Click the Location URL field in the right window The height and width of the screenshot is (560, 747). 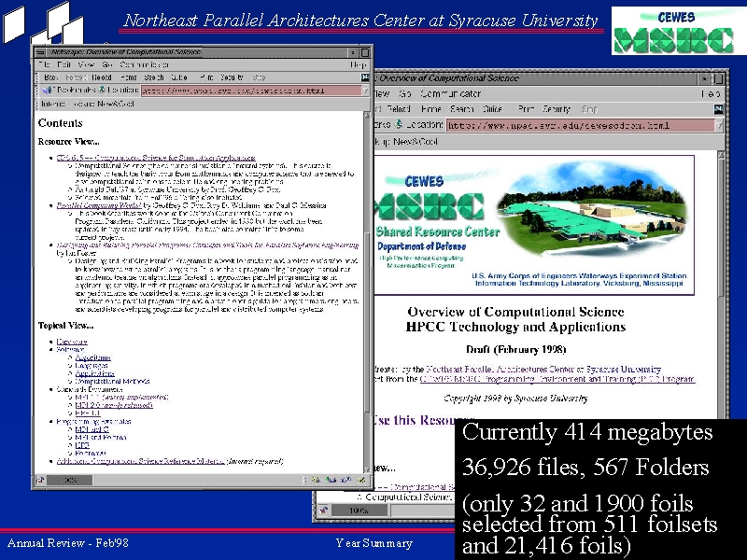581,125
